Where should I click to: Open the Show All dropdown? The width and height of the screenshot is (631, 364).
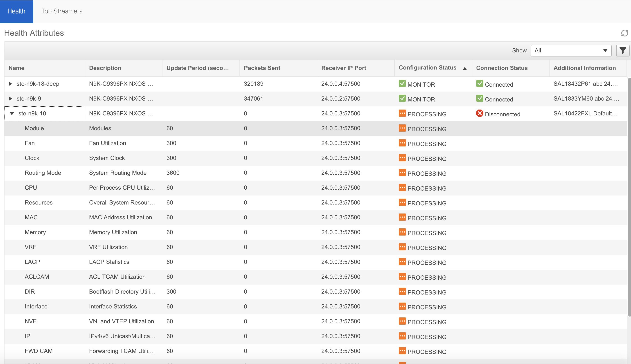[x=571, y=50]
